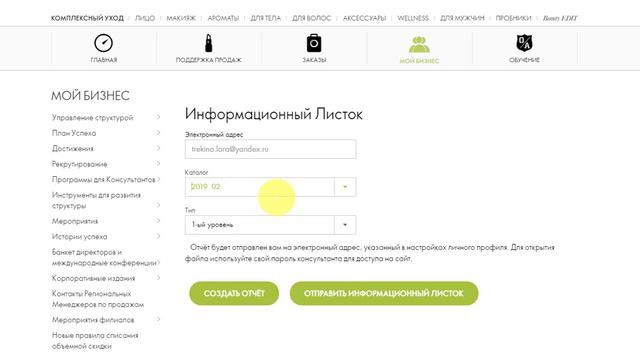The height and width of the screenshot is (360, 640).
Task: Open Контакты Региональных Менеджеров по продажам
Action: pyautogui.click(x=98, y=299)
